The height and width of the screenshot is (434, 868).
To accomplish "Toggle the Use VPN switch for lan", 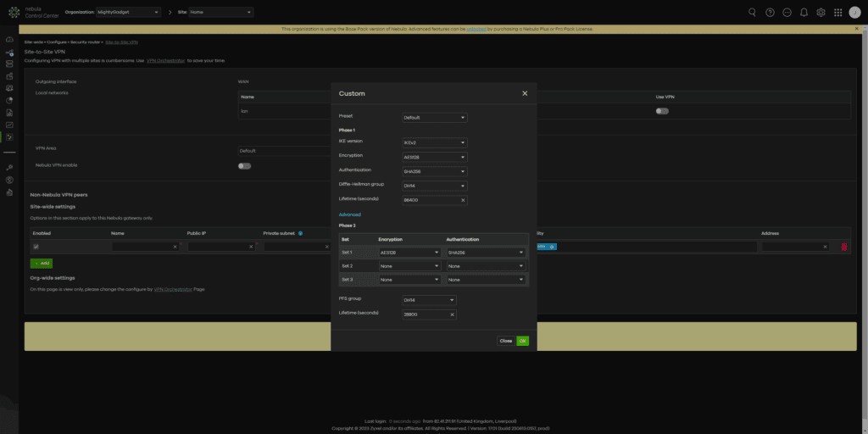I will point(662,111).
